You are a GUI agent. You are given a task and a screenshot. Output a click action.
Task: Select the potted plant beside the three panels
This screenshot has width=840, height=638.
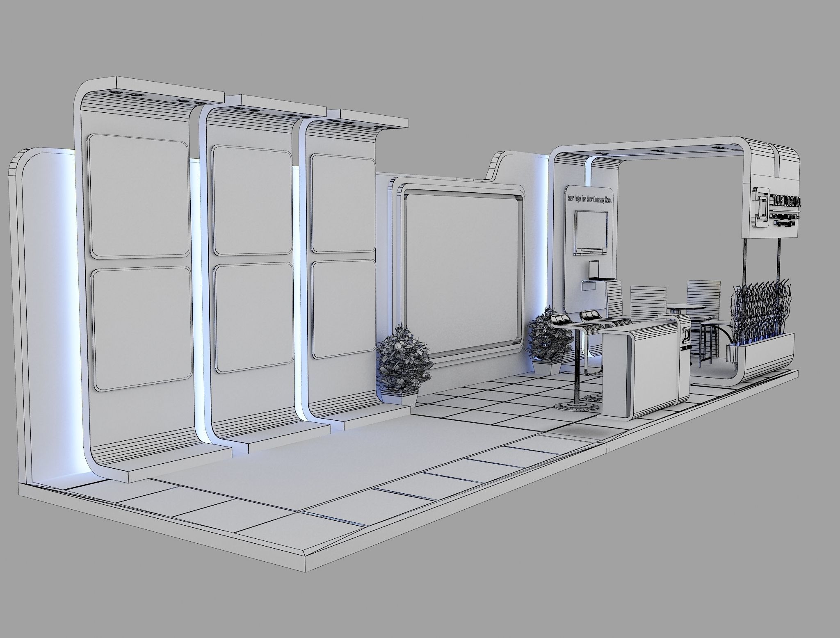(404, 365)
